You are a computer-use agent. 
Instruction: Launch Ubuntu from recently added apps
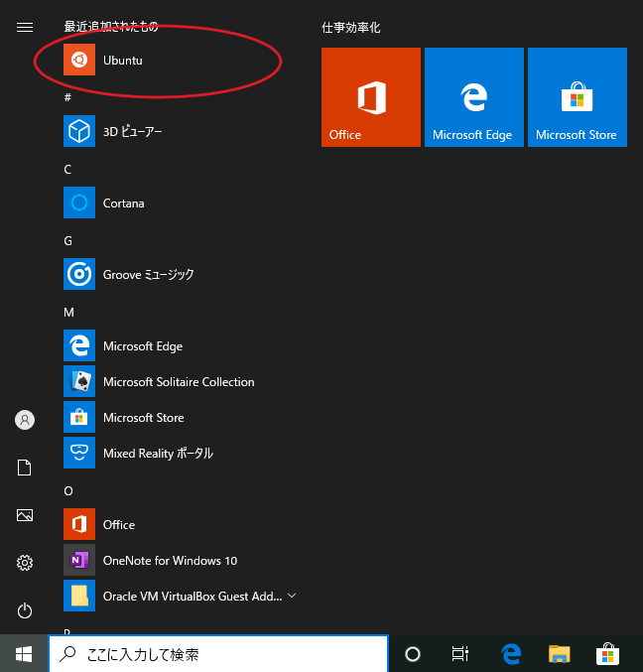click(x=122, y=61)
